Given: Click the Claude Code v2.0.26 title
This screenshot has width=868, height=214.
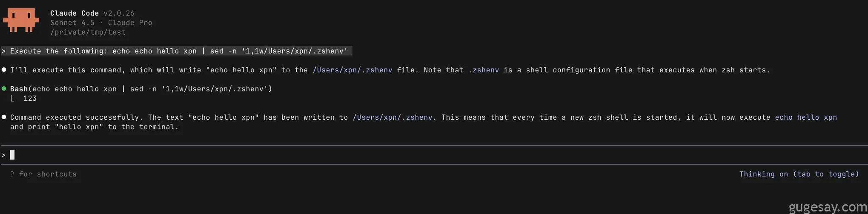Looking at the screenshot, I should pyautogui.click(x=92, y=14).
